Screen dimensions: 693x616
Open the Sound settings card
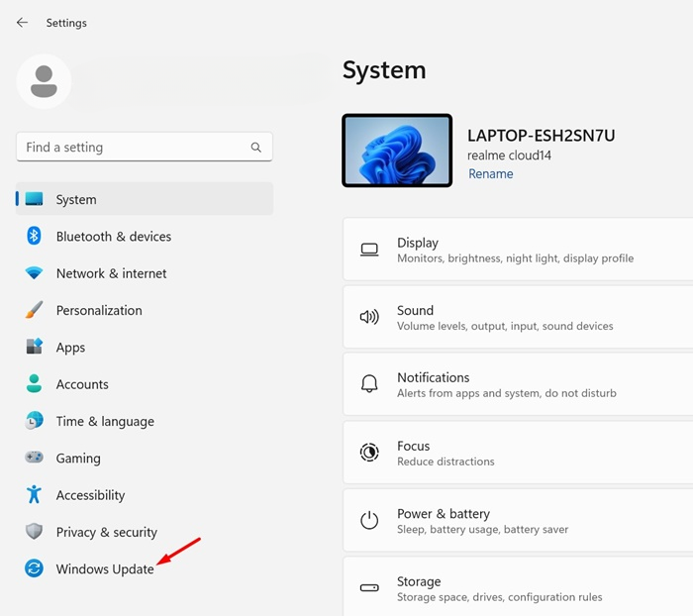pos(518,317)
